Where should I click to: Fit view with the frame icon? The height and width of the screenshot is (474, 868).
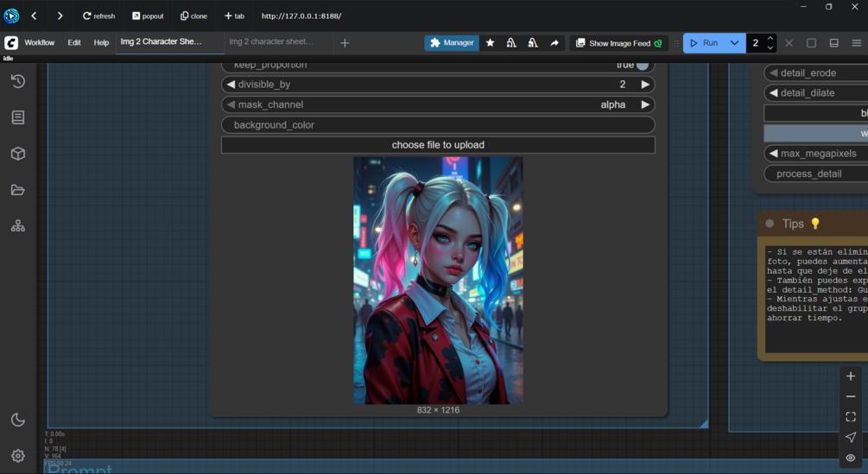coord(851,416)
